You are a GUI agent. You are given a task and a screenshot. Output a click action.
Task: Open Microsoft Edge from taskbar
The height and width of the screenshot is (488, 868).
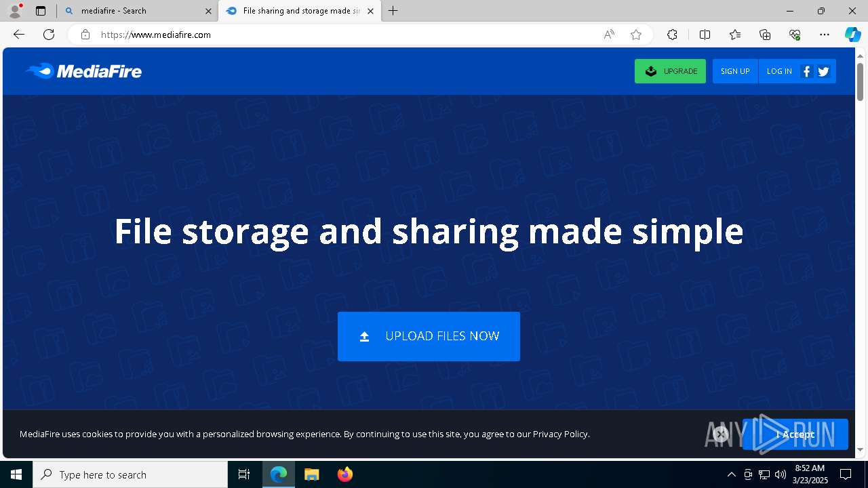coord(279,474)
